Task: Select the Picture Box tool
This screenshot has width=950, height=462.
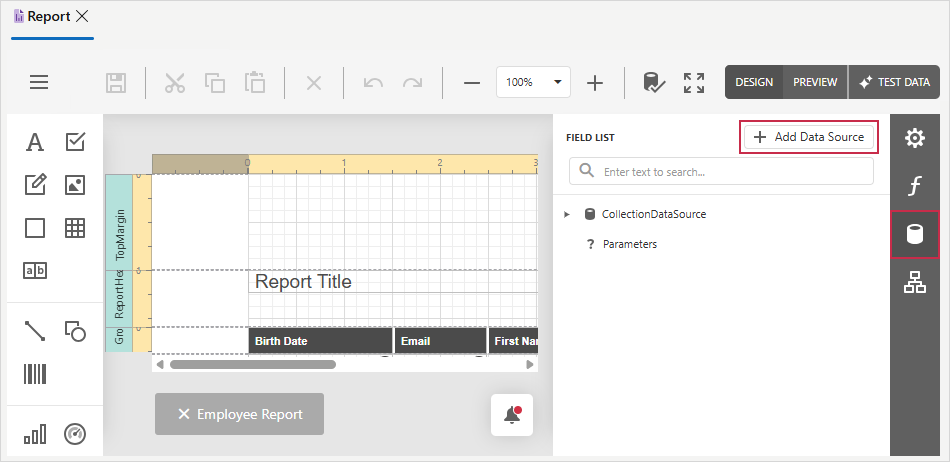Action: (x=75, y=185)
